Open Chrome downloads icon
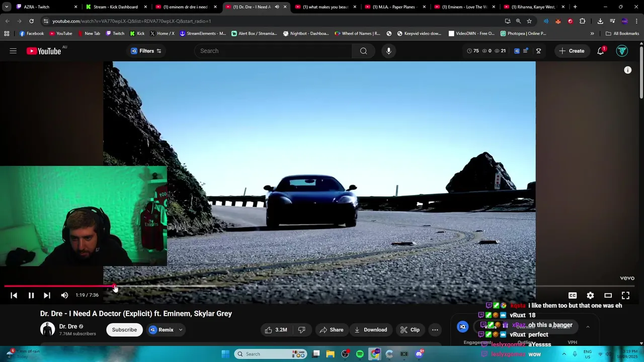 600,21
